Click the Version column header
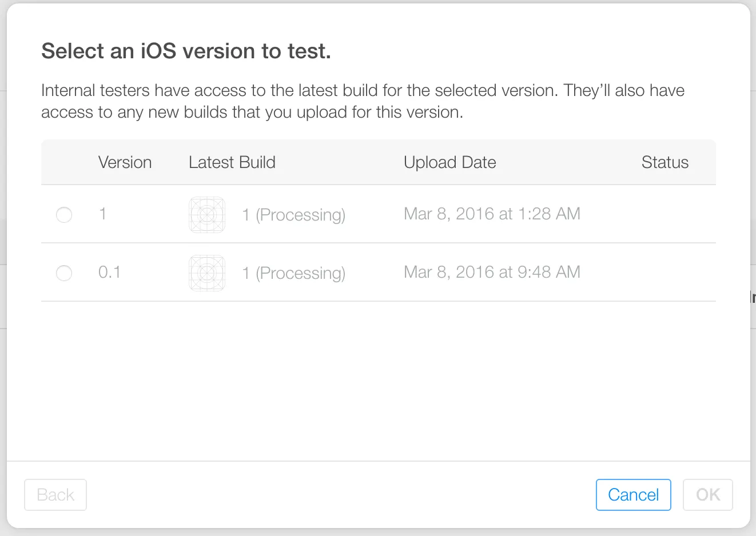 [x=125, y=162]
